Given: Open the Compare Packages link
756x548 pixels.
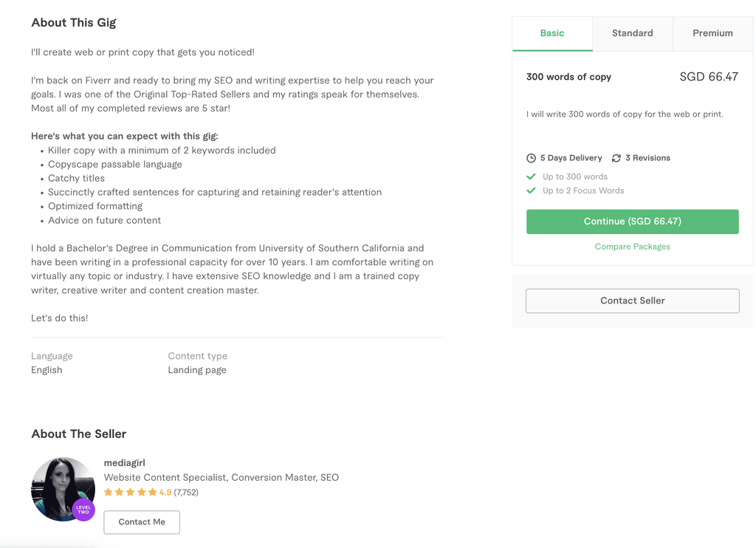Looking at the screenshot, I should pyautogui.click(x=633, y=247).
